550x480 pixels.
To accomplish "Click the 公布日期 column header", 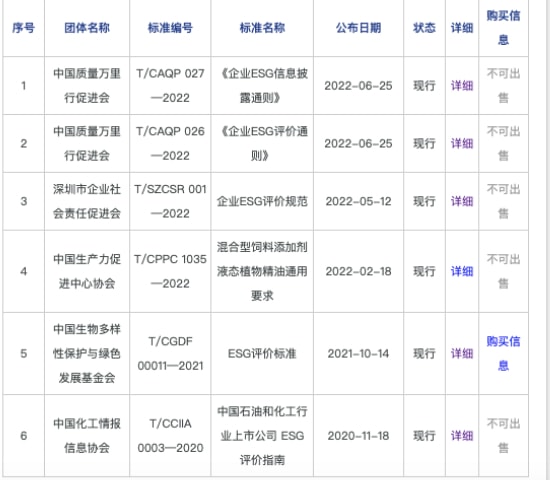I will pyautogui.click(x=358, y=28).
